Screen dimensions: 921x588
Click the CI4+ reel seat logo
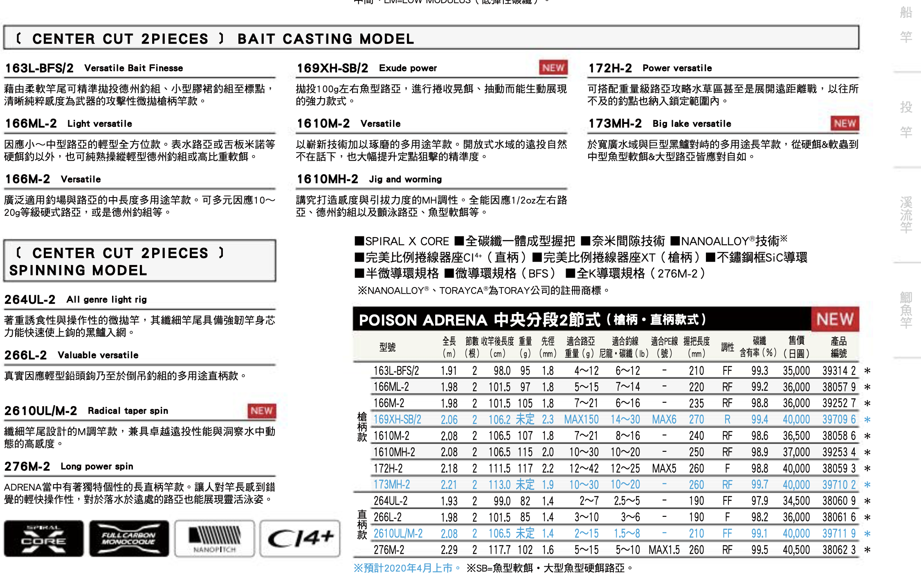300,538
